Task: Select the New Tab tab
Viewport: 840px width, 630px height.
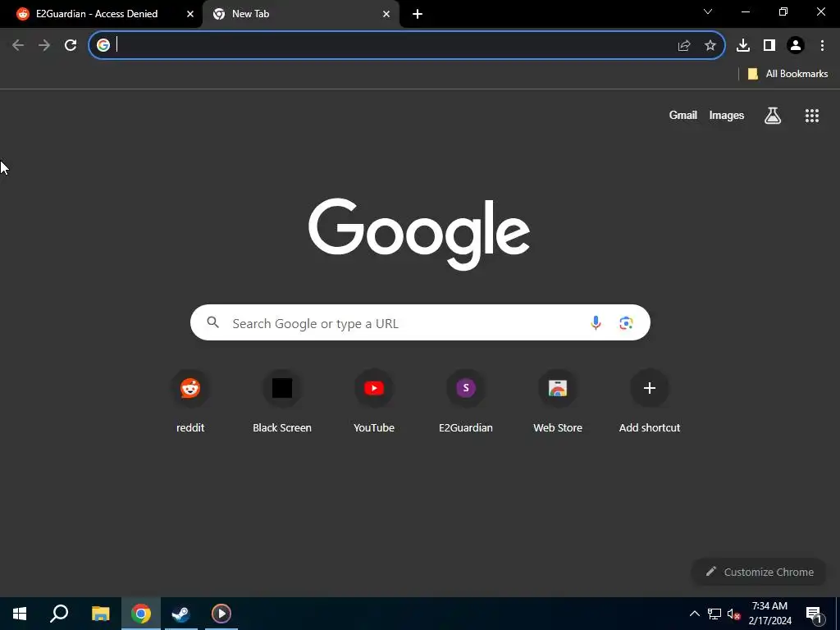Action: [301, 14]
